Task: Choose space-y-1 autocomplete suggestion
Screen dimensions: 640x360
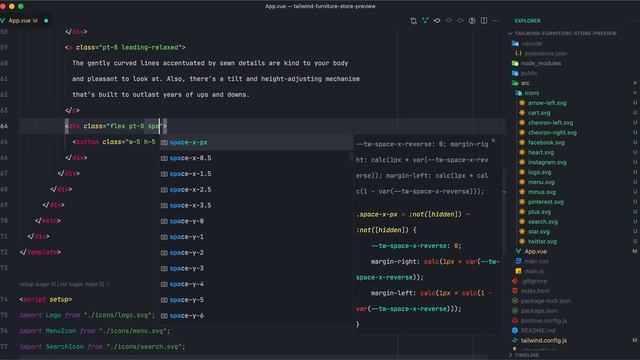Action: coord(256,237)
